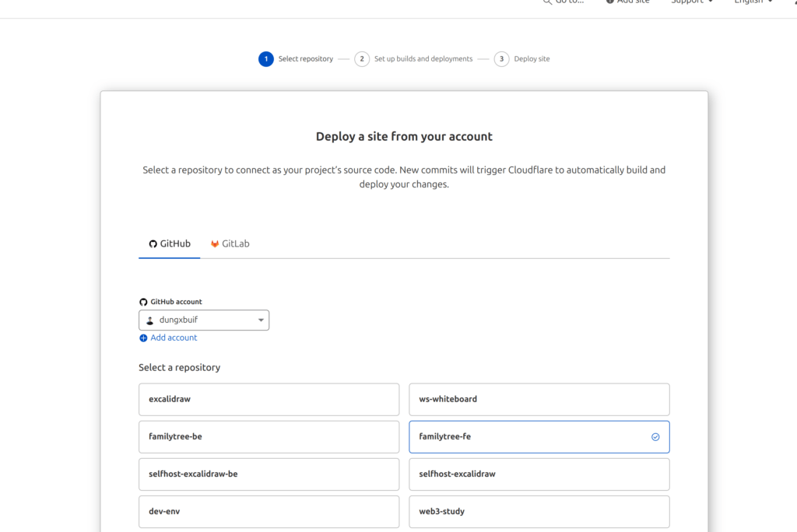Select the selfhost-excalidraw-be repository
The image size is (797, 532).
click(x=269, y=474)
